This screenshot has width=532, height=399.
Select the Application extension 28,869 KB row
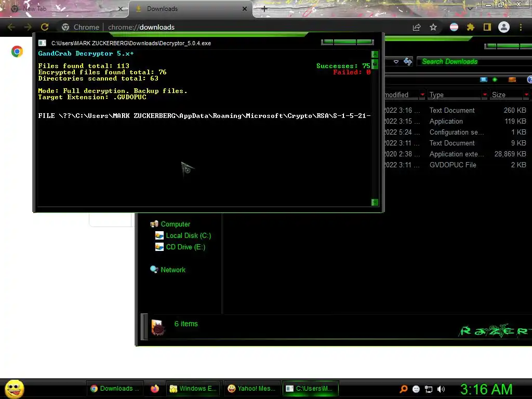coord(456,154)
